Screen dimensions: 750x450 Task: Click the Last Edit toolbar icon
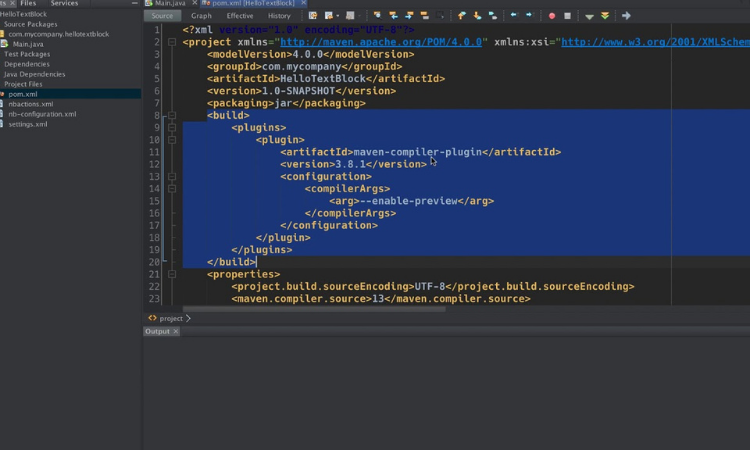pyautogui.click(x=313, y=16)
